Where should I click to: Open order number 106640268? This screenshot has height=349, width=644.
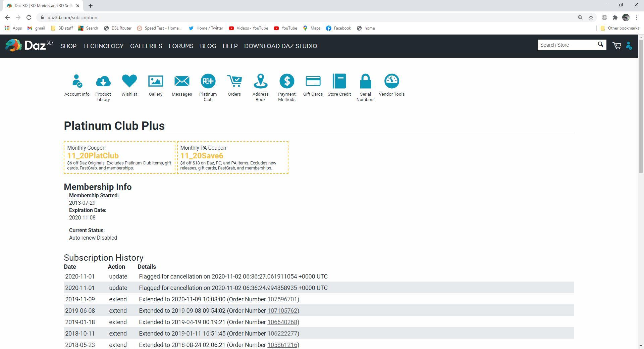coord(282,322)
